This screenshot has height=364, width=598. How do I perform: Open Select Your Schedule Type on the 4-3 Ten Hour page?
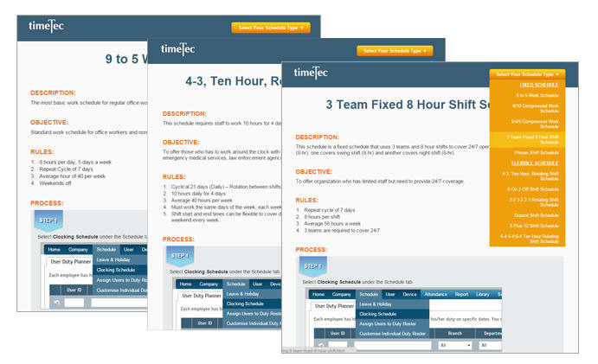(395, 51)
